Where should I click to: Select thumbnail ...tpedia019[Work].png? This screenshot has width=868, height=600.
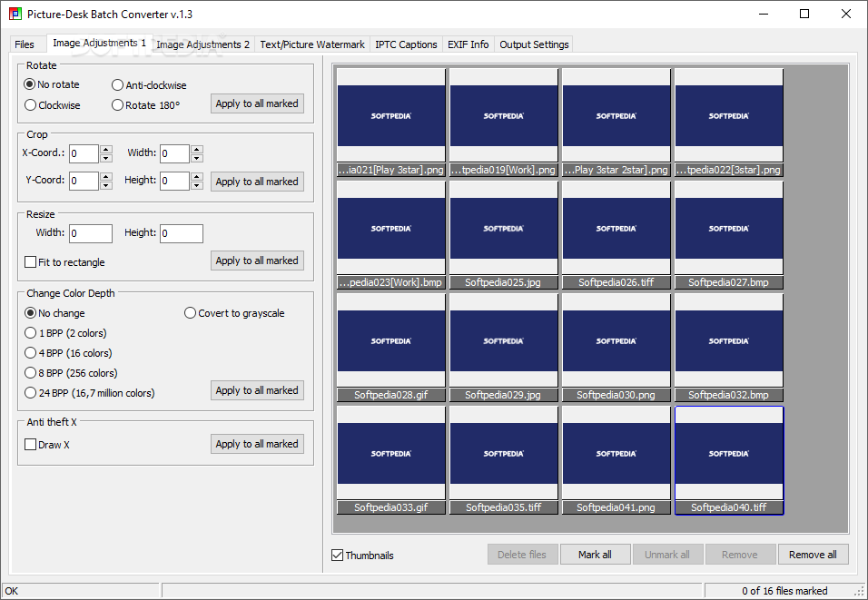click(x=504, y=123)
